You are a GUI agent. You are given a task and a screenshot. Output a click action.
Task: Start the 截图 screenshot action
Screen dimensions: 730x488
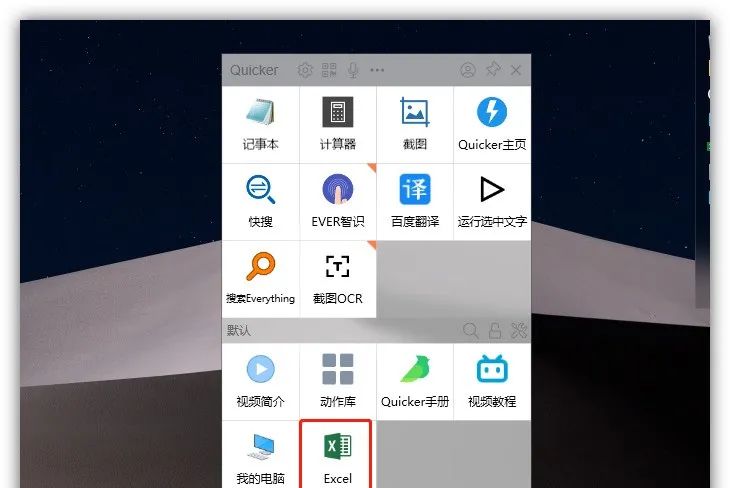point(415,125)
